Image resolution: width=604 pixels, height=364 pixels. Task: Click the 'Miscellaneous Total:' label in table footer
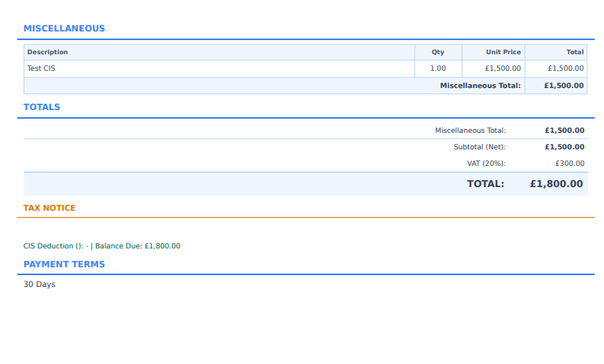pyautogui.click(x=481, y=86)
